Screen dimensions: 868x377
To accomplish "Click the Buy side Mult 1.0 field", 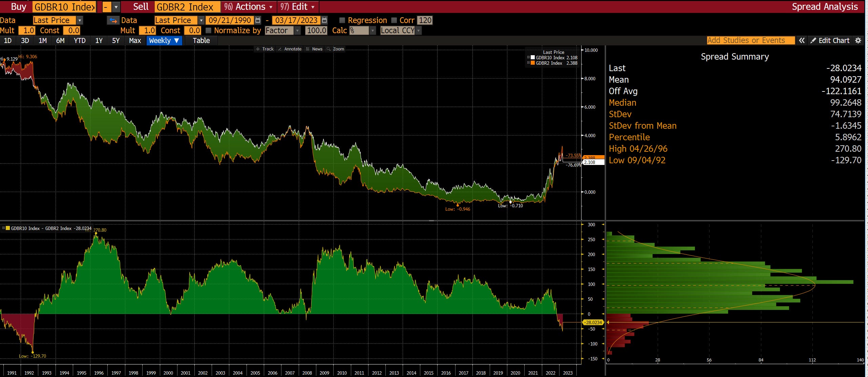I will pyautogui.click(x=27, y=30).
